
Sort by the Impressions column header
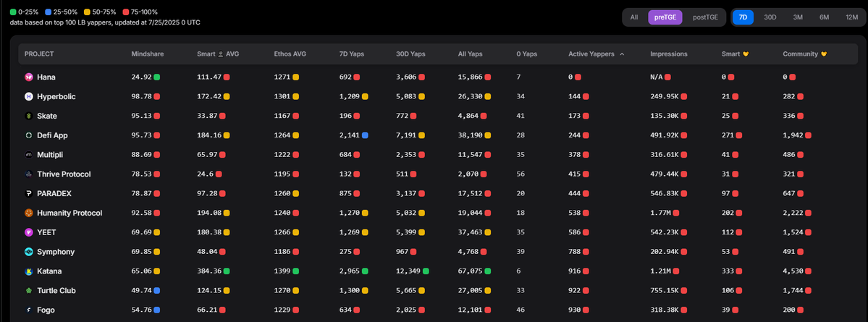coord(669,54)
